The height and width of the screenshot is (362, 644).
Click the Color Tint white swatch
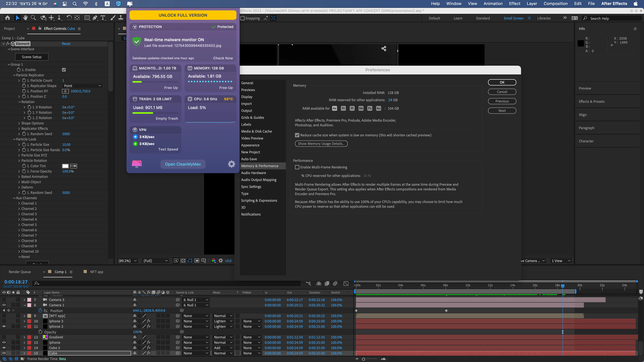click(65, 166)
